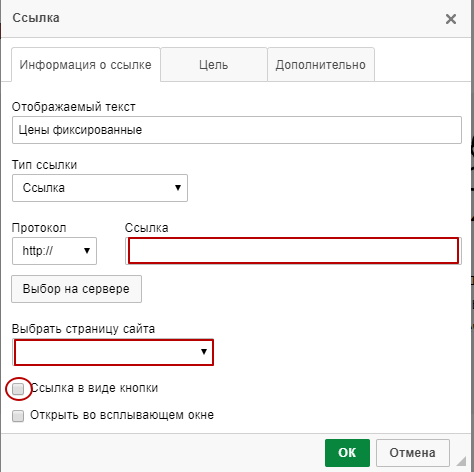Click the Тип ссылки label
Viewport: 474px width, 472px height.
[x=45, y=165]
